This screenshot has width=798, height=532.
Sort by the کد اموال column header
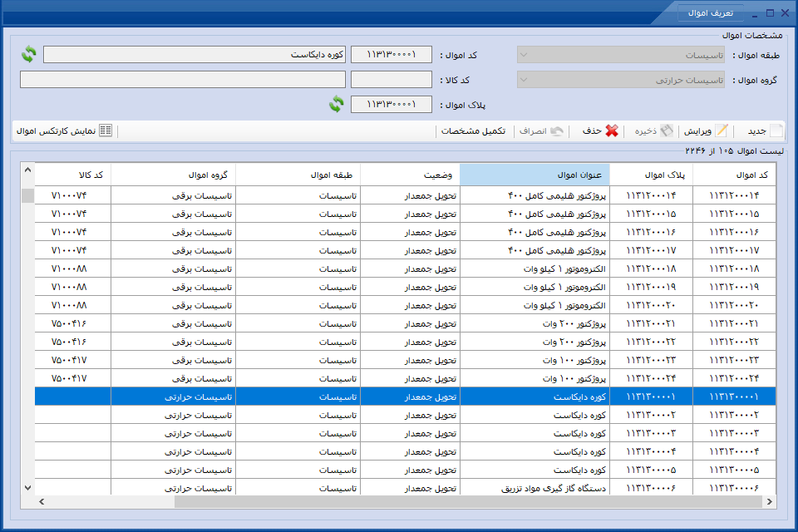[734, 175]
